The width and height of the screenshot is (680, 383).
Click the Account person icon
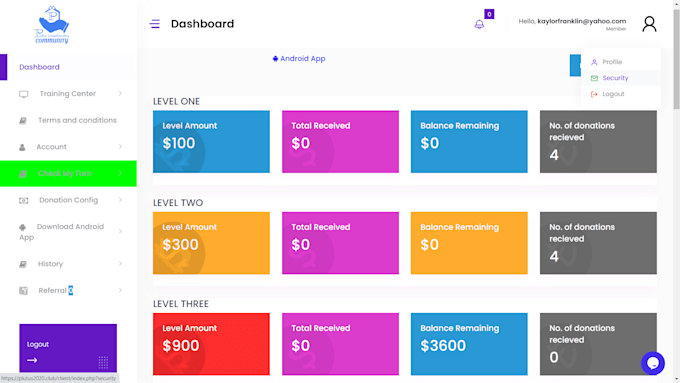pos(22,147)
